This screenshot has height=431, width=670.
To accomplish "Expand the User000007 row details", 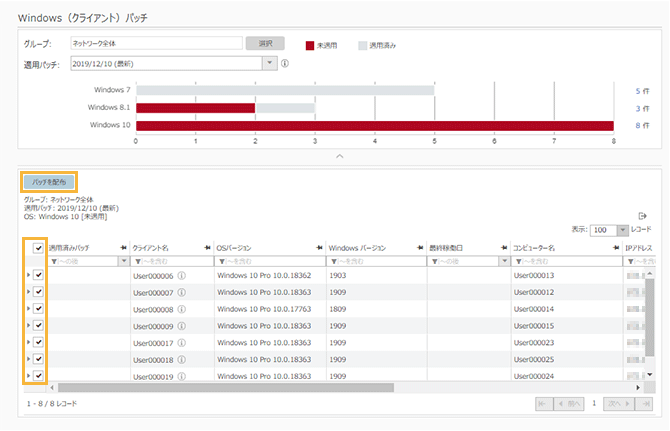I will coord(27,292).
